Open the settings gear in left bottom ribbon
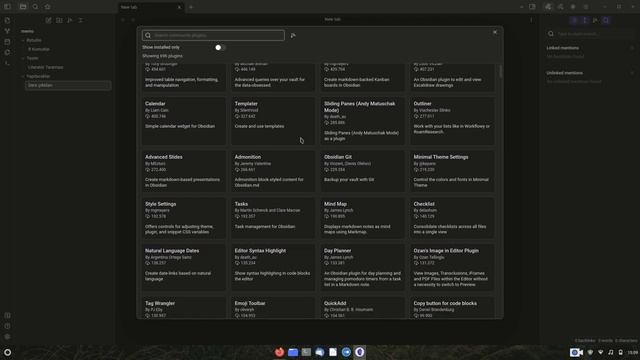Image resolution: width=640 pixels, height=360 pixels. tap(7, 337)
